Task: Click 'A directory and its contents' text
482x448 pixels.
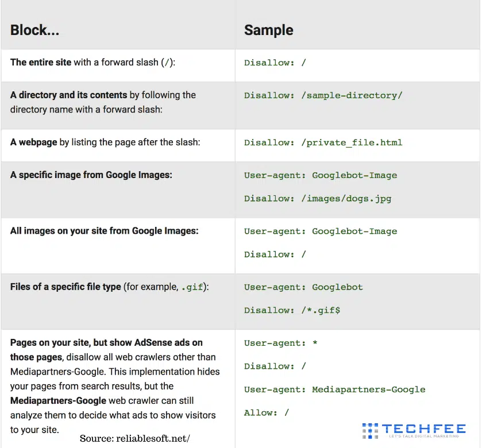Action: pyautogui.click(x=68, y=95)
